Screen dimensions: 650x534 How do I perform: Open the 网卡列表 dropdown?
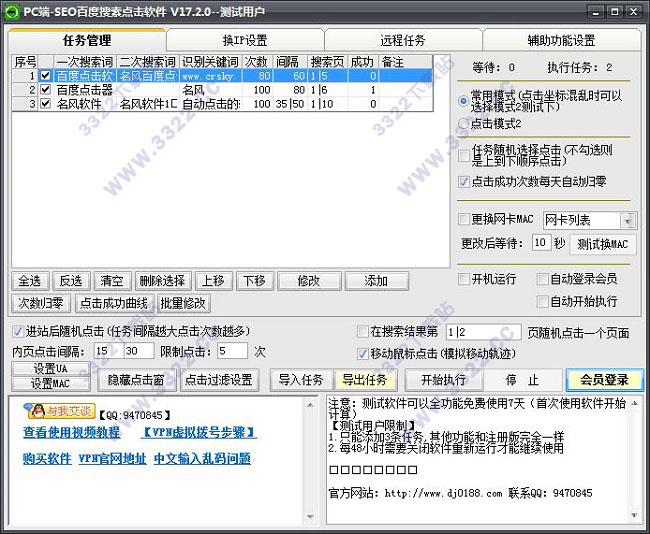627,220
